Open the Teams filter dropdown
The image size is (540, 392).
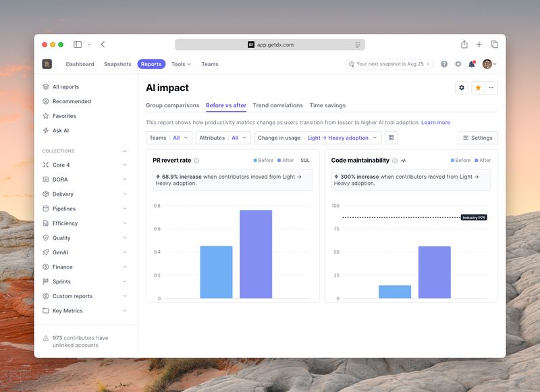[x=169, y=138]
